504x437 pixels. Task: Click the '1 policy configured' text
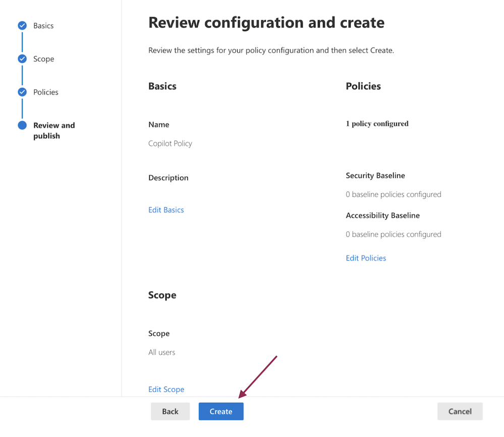pyautogui.click(x=377, y=123)
